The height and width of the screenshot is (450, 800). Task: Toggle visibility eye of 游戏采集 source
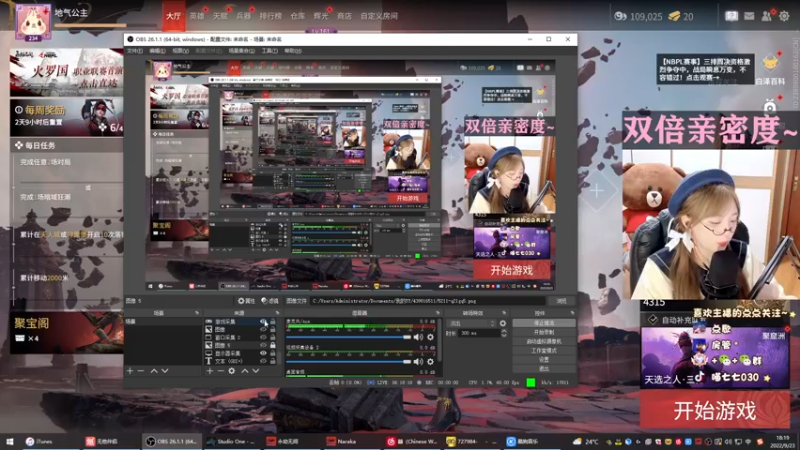(263, 322)
